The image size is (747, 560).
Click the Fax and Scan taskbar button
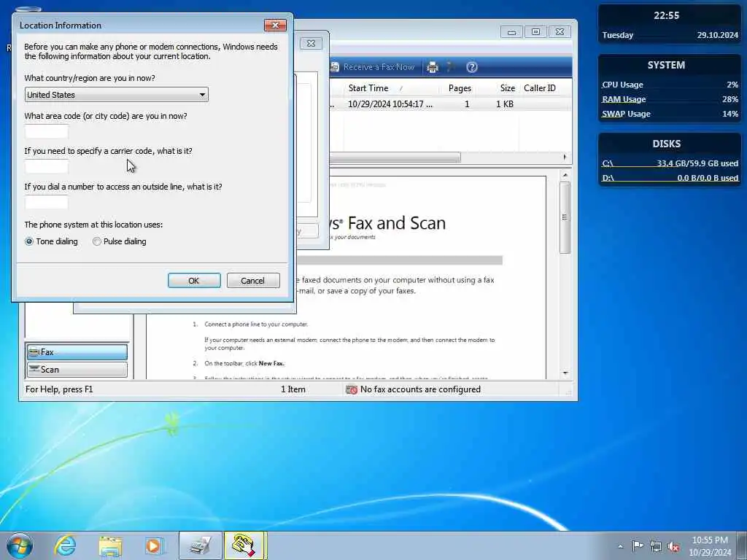pos(200,545)
